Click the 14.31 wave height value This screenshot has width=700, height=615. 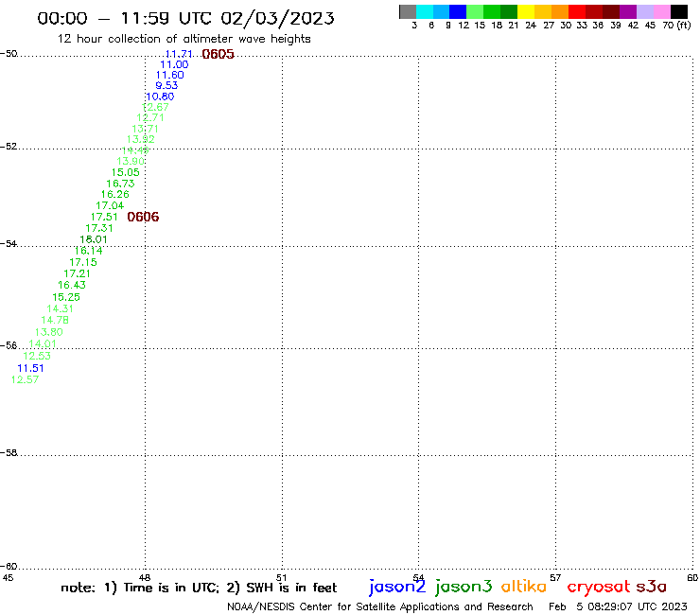click(60, 308)
